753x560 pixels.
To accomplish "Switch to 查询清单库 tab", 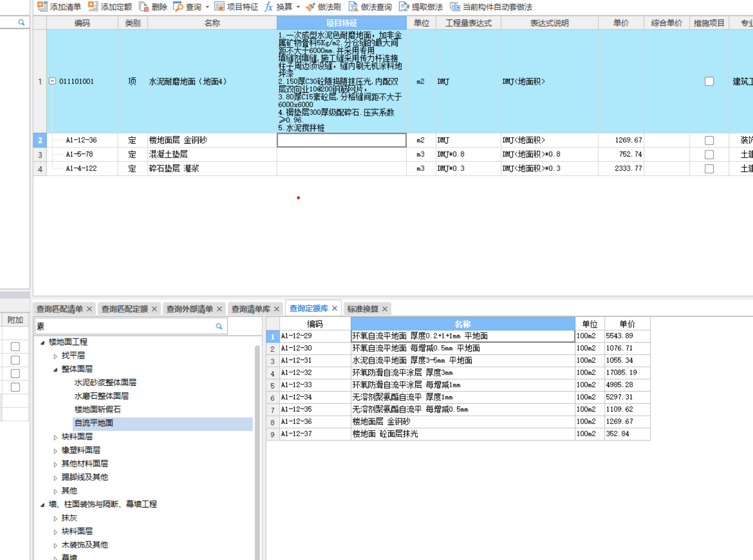I will (x=250, y=309).
